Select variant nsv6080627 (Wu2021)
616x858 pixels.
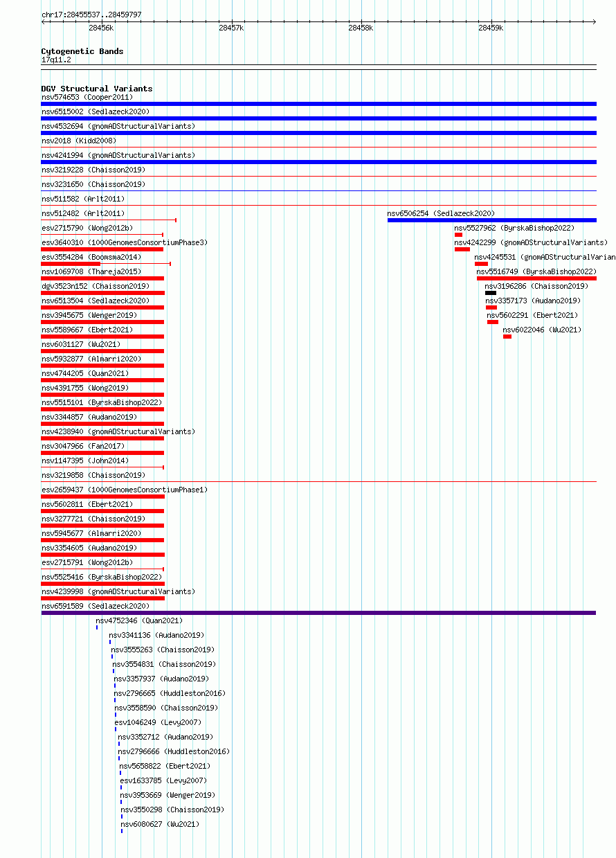pos(161,824)
